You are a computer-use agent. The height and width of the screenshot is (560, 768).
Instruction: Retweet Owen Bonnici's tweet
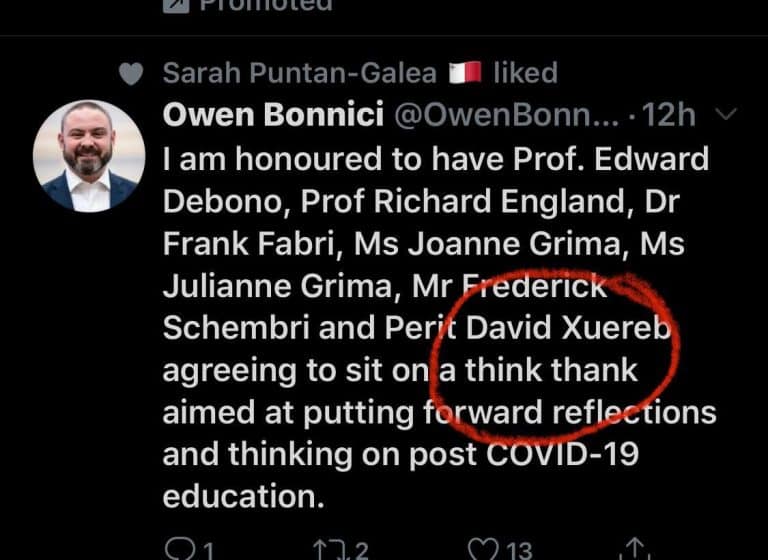328,548
